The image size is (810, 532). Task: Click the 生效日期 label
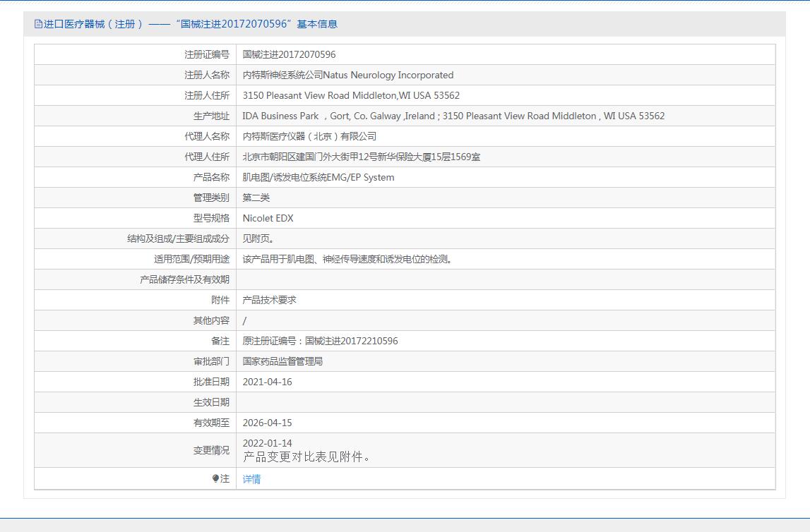click(x=211, y=402)
